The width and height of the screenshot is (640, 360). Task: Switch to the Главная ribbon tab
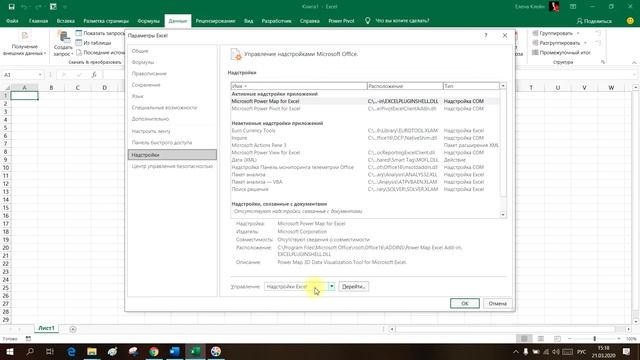tap(38, 21)
